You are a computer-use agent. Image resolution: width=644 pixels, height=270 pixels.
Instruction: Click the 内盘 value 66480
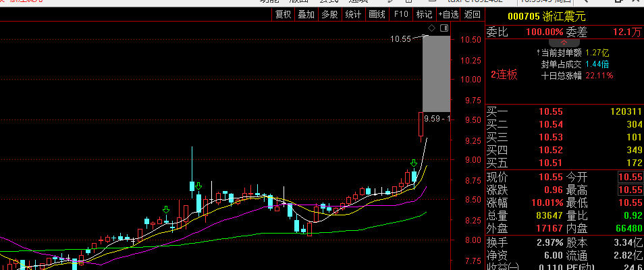pyautogui.click(x=628, y=228)
